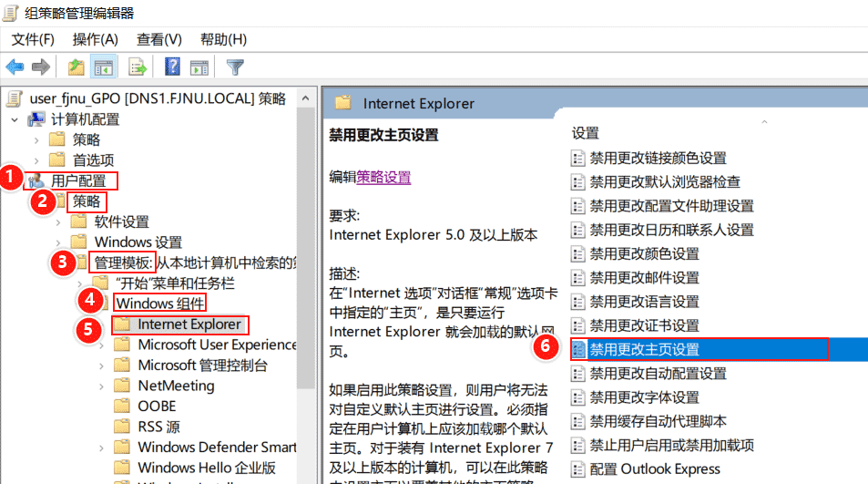
Task: Expand the Windows 设置 node
Action: (x=58, y=242)
